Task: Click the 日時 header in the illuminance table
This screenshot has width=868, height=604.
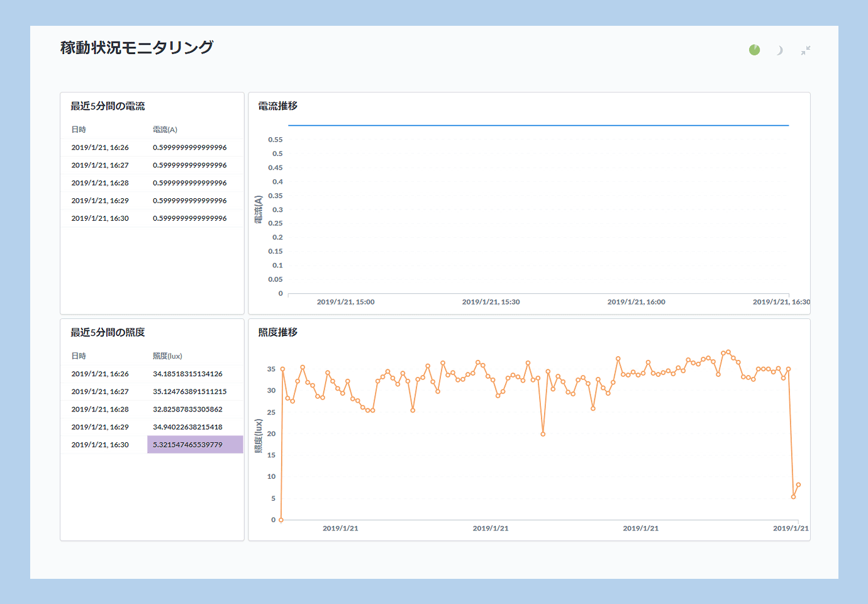Action: point(79,356)
